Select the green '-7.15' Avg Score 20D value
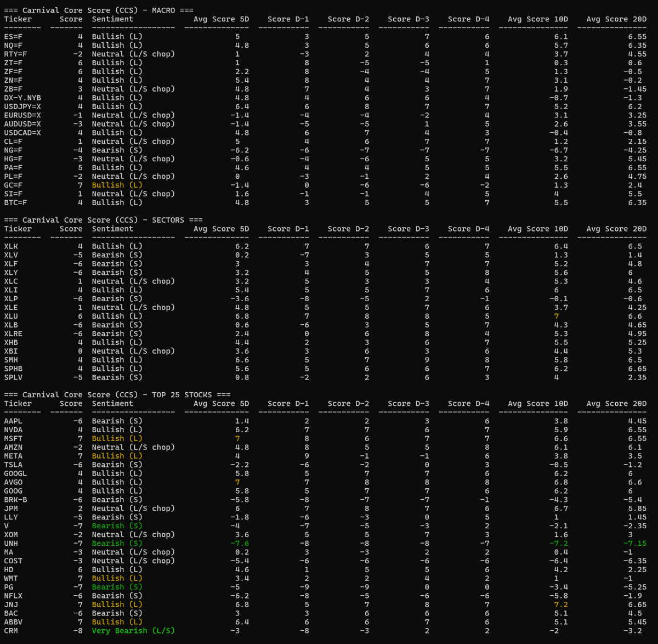This screenshot has width=658, height=644. [x=635, y=544]
